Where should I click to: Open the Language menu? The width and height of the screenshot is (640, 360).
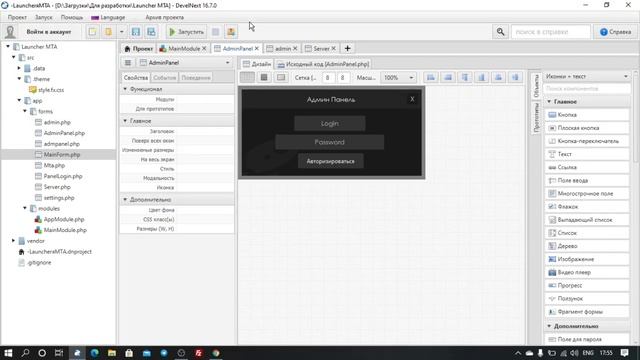click(x=108, y=18)
